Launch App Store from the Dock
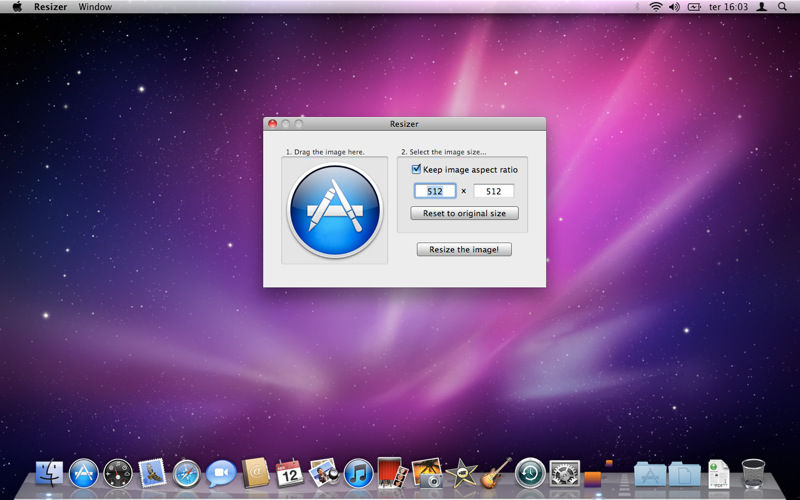 [x=84, y=473]
